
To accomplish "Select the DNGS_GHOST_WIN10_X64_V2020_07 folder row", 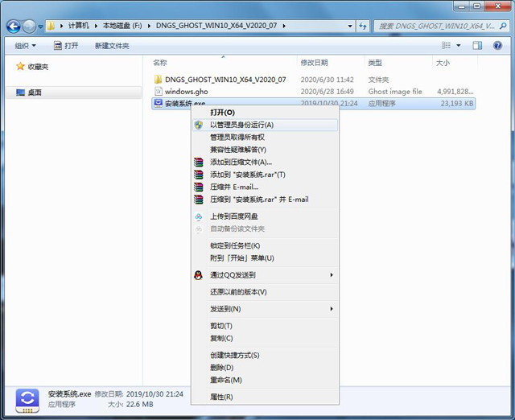I will 313,80.
